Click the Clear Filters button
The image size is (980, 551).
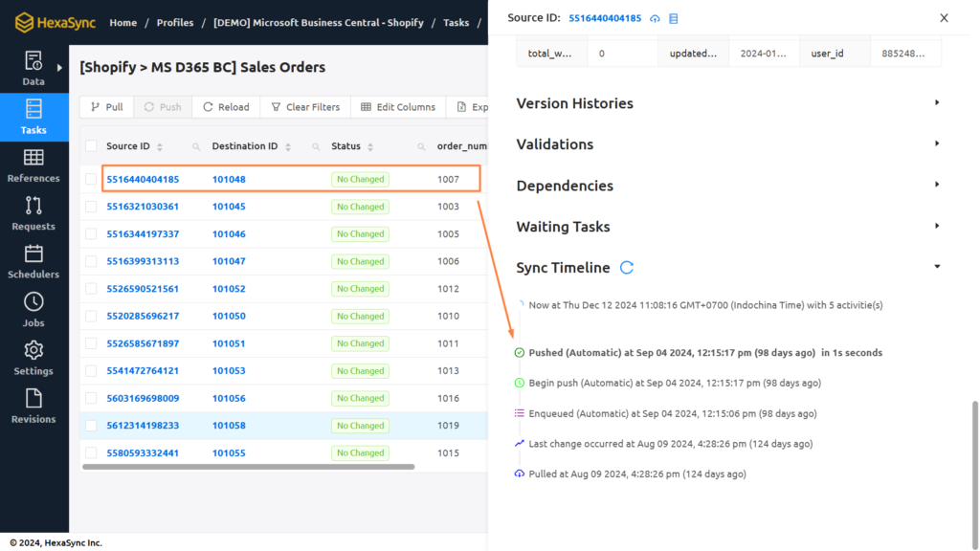(304, 106)
